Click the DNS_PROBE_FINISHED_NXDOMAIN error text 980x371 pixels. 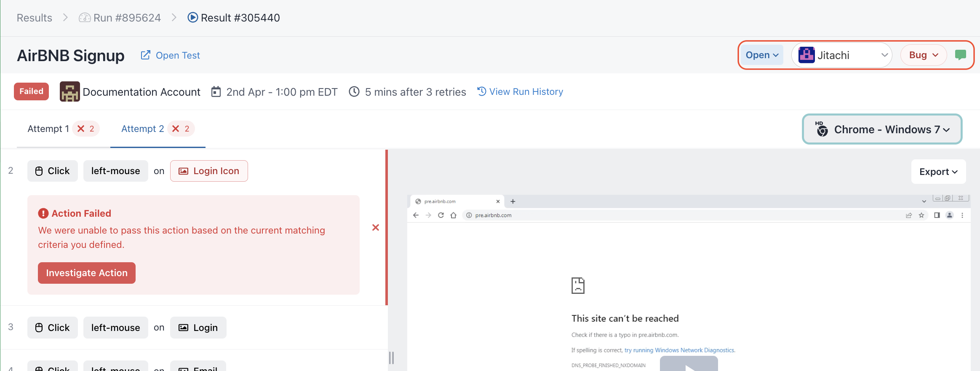coord(608,366)
